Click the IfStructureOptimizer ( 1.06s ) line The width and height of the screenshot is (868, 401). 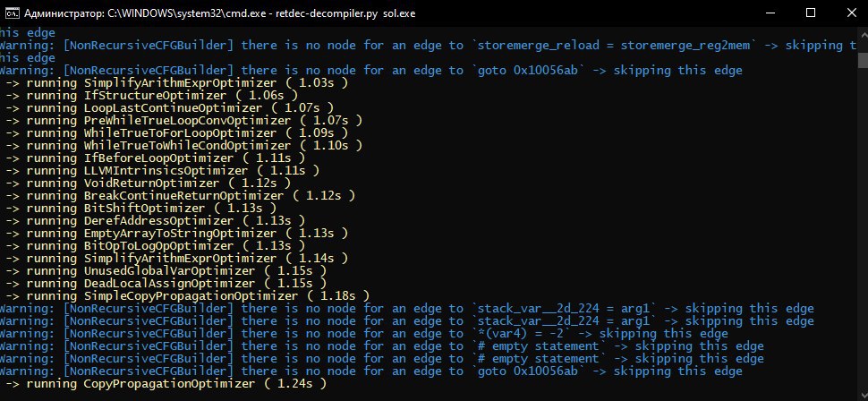[152, 96]
